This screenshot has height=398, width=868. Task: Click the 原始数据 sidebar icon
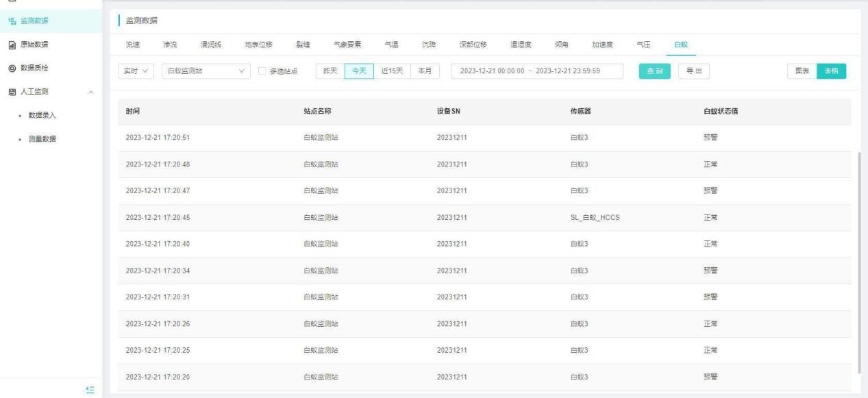pos(12,45)
